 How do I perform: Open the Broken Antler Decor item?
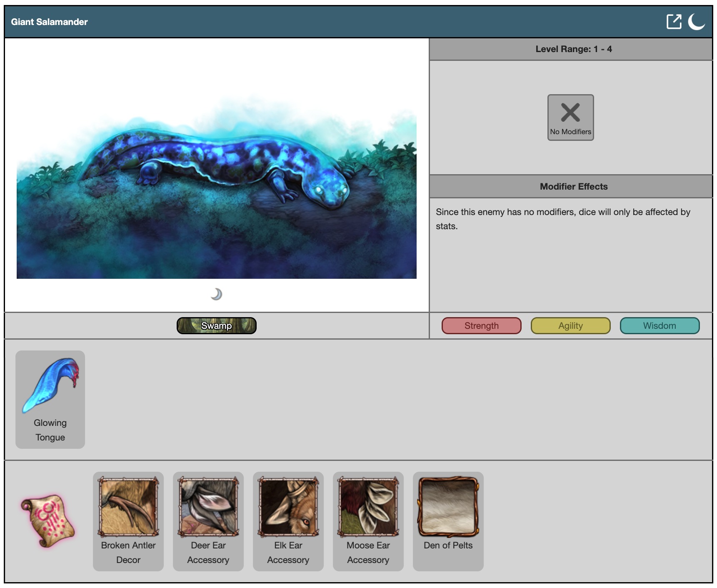point(128,507)
